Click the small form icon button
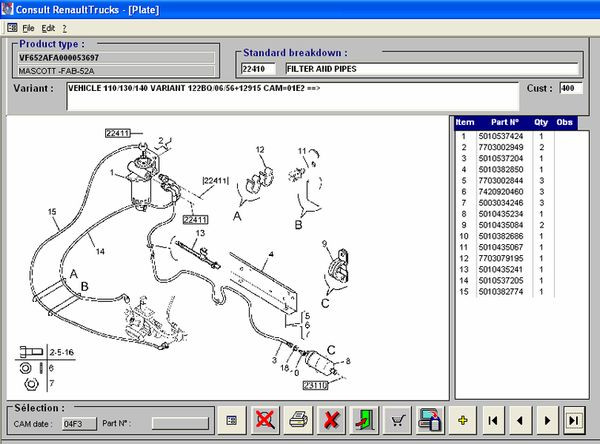 point(231,420)
